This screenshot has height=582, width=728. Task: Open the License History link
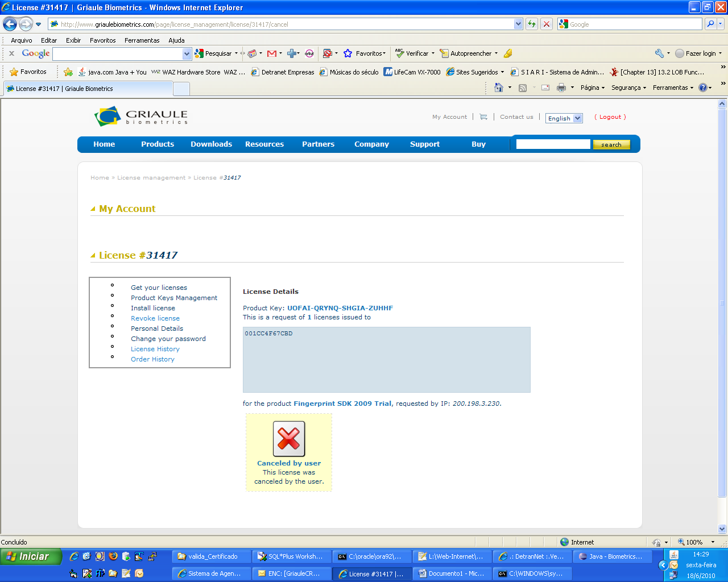point(155,349)
